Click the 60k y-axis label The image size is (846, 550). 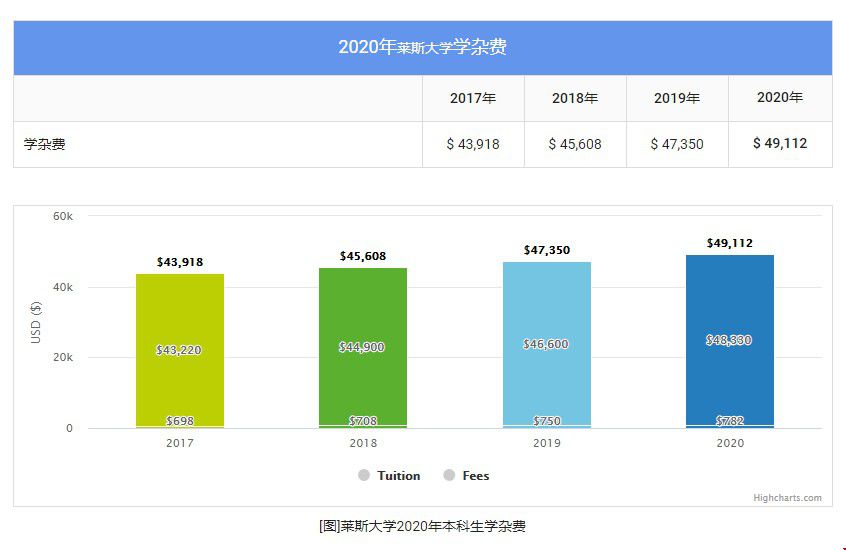(x=63, y=216)
